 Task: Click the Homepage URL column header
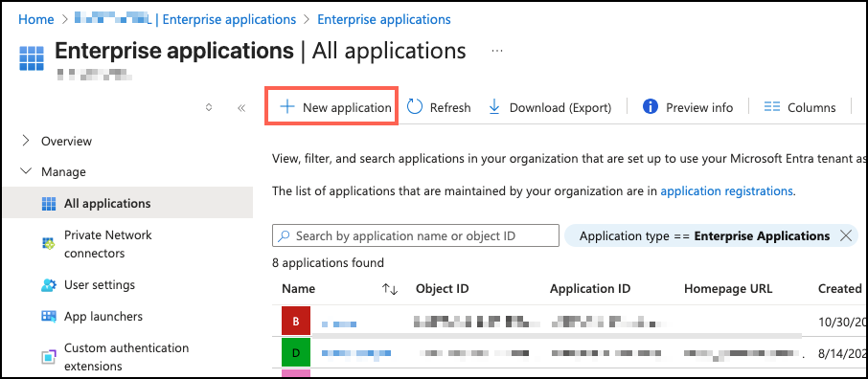click(728, 289)
